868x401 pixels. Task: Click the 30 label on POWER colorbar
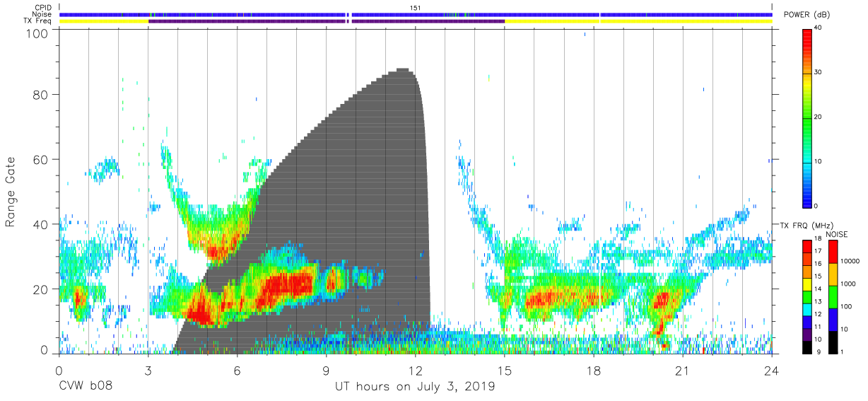818,73
